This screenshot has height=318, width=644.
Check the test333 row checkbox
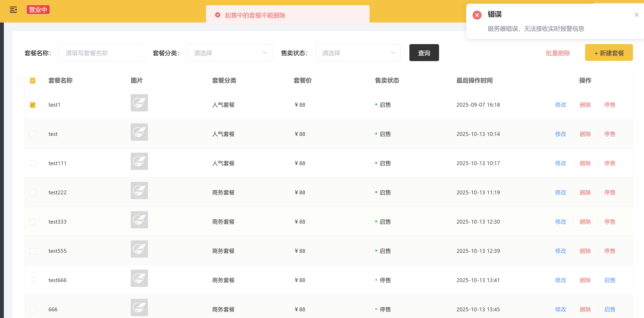33,222
